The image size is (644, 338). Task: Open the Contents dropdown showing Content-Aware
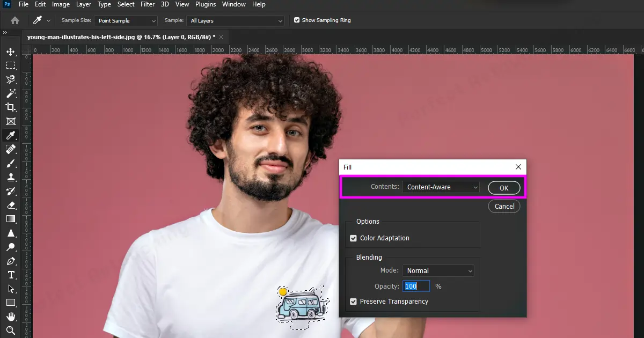click(x=441, y=187)
